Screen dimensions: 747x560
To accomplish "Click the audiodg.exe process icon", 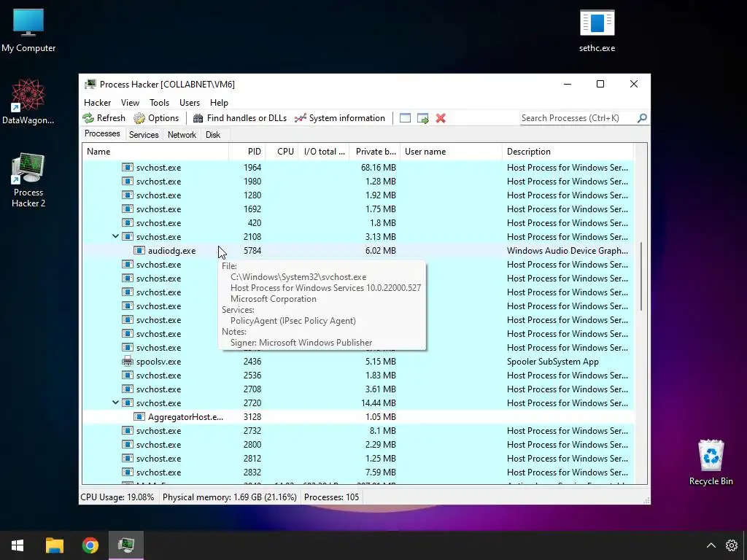I will 139,251.
